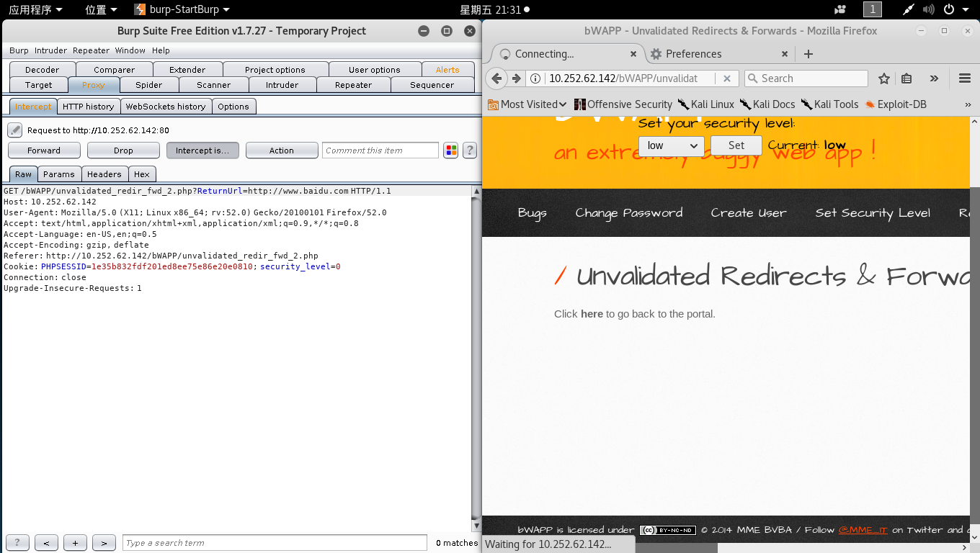This screenshot has width=980, height=553.
Task: Open the Firefox hamburger menu
Action: coord(965,78)
